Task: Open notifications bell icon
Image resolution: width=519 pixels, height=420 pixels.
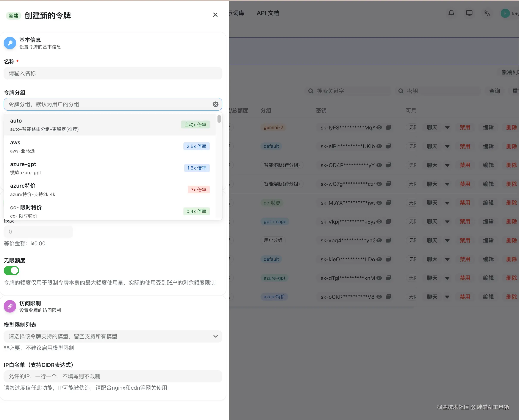Action: 451,13
